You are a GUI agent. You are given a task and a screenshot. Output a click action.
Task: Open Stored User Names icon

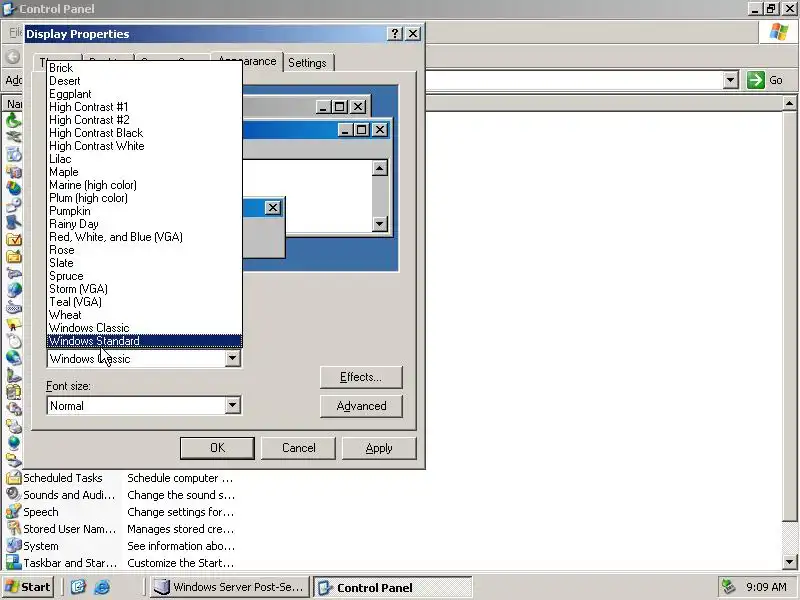coord(13,529)
